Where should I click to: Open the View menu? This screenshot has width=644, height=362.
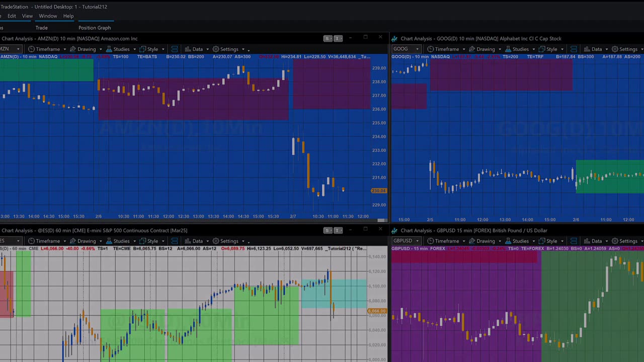click(x=27, y=16)
